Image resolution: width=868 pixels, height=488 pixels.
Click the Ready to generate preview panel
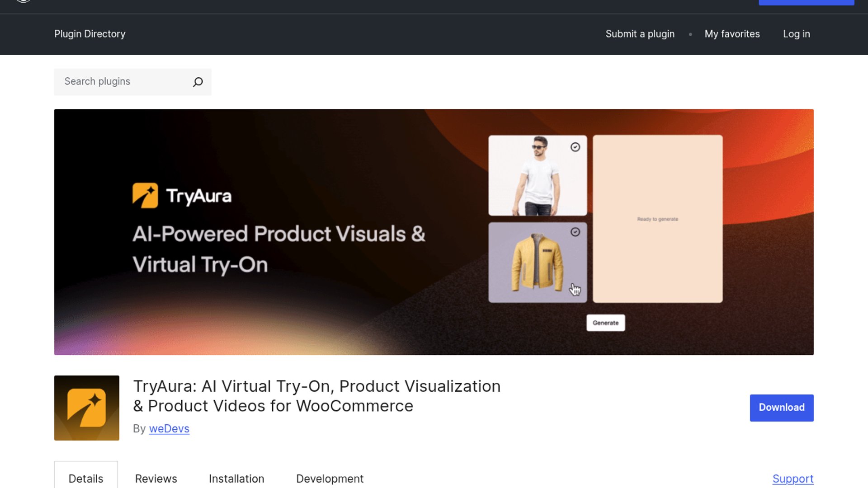[657, 219]
